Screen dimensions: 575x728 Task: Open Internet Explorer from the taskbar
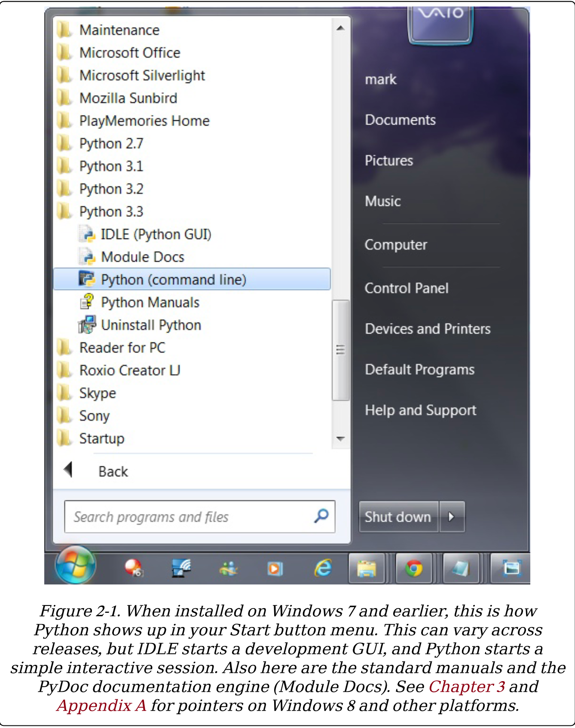click(322, 568)
